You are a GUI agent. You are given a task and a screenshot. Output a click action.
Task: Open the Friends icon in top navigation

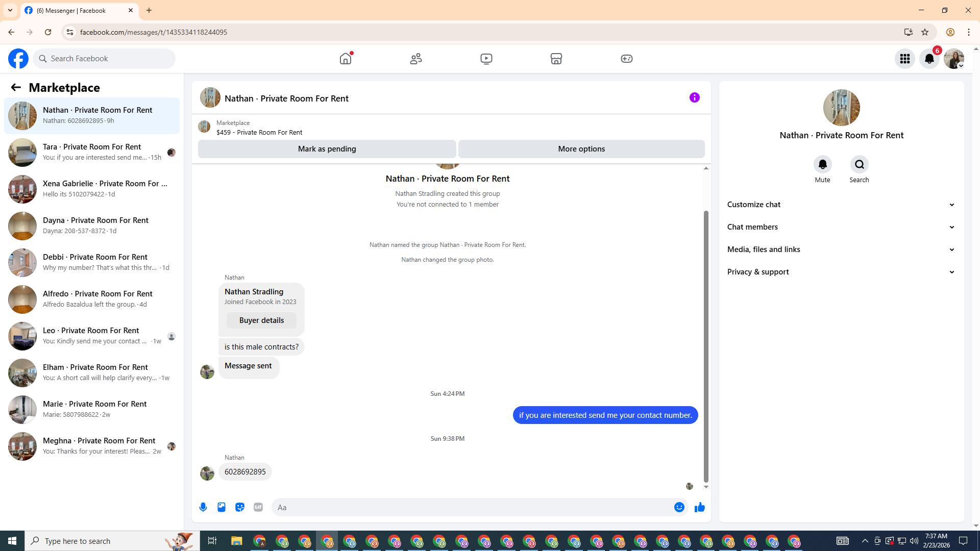point(416,59)
